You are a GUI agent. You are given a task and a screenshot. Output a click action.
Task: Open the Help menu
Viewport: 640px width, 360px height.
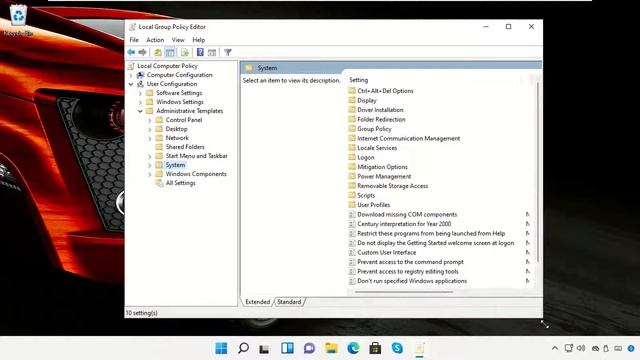pyautogui.click(x=199, y=40)
